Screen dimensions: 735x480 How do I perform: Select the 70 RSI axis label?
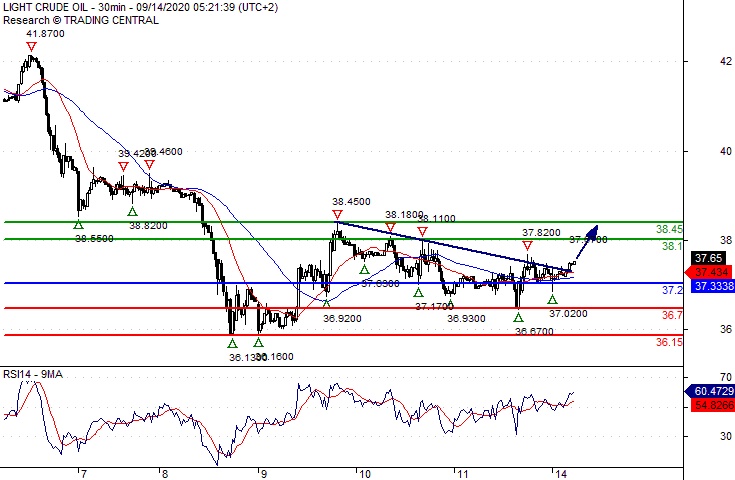[726, 377]
